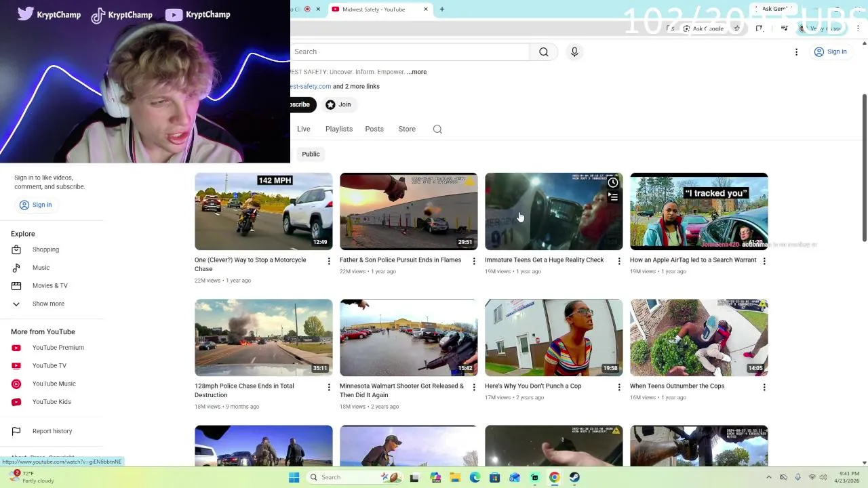Open YouTube settings three-dot menu in header

coord(796,52)
